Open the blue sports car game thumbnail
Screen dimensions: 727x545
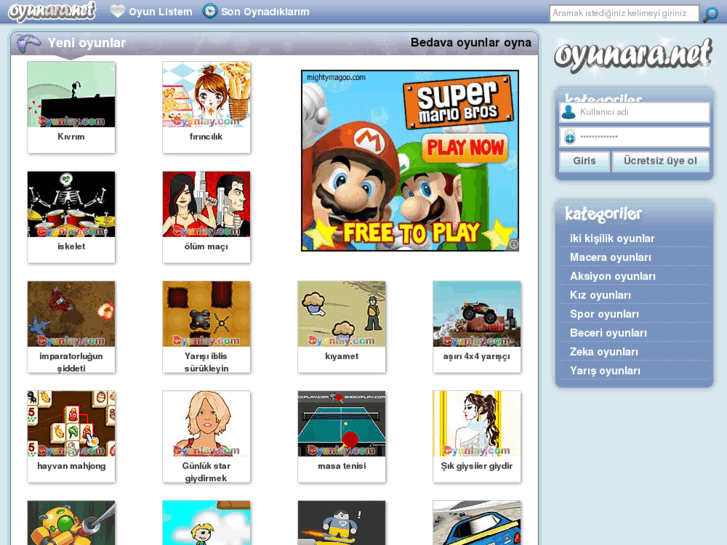[x=477, y=523]
